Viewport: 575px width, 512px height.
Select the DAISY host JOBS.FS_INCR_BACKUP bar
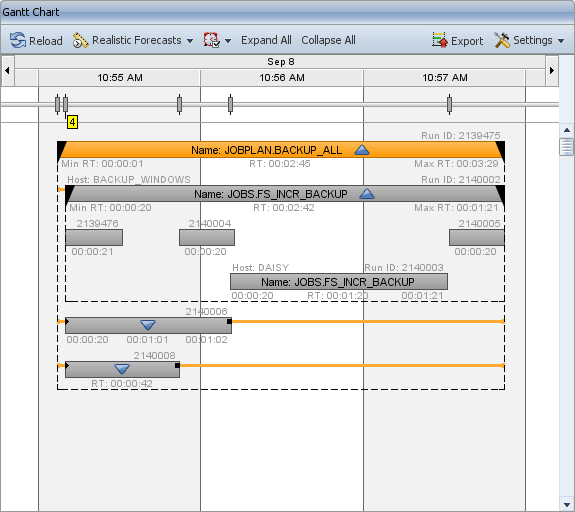pos(339,282)
